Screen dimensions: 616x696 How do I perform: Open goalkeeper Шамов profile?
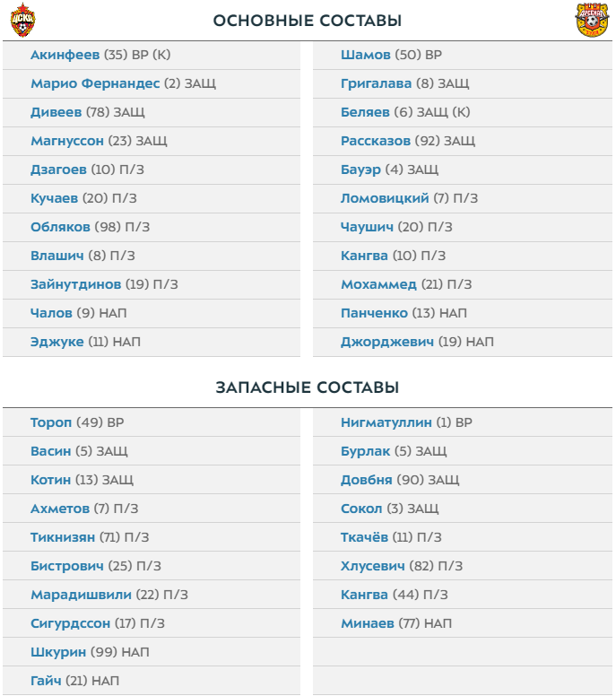point(366,55)
